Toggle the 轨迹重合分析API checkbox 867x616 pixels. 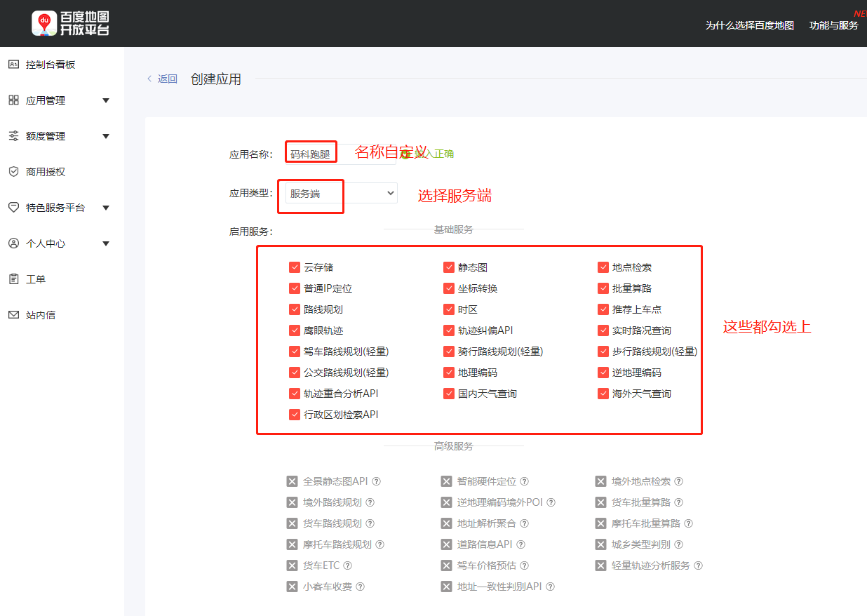tap(295, 394)
